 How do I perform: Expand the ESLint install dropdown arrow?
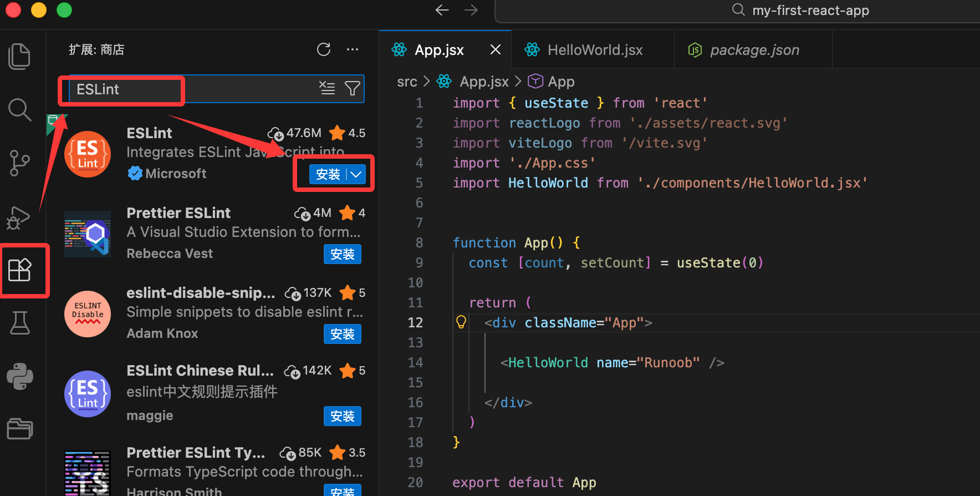[x=356, y=174]
